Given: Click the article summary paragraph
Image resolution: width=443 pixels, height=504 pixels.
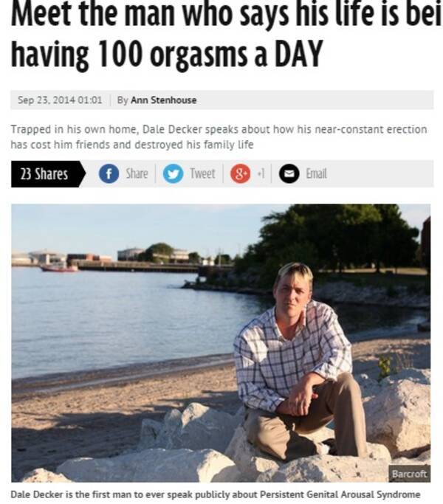Looking at the screenshot, I should coord(219,137).
